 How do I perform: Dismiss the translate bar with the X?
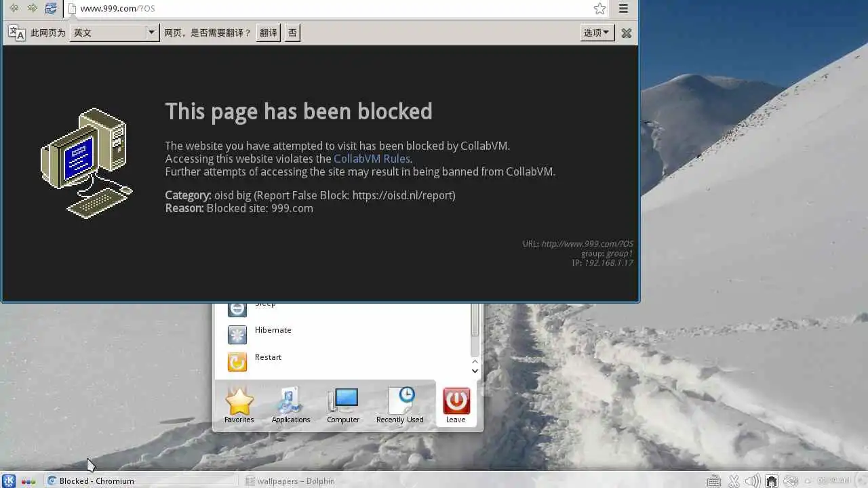(627, 33)
